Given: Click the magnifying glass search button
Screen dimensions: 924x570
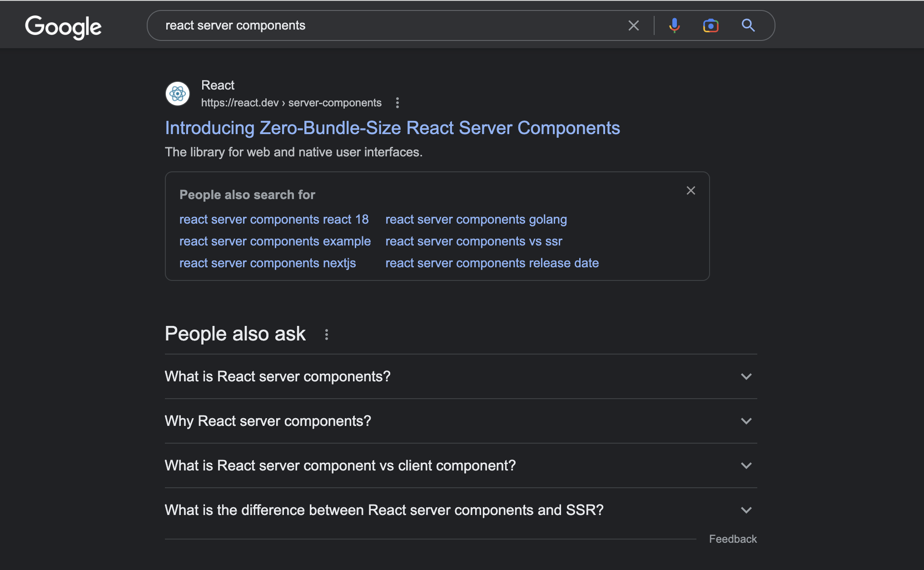Looking at the screenshot, I should 748,25.
